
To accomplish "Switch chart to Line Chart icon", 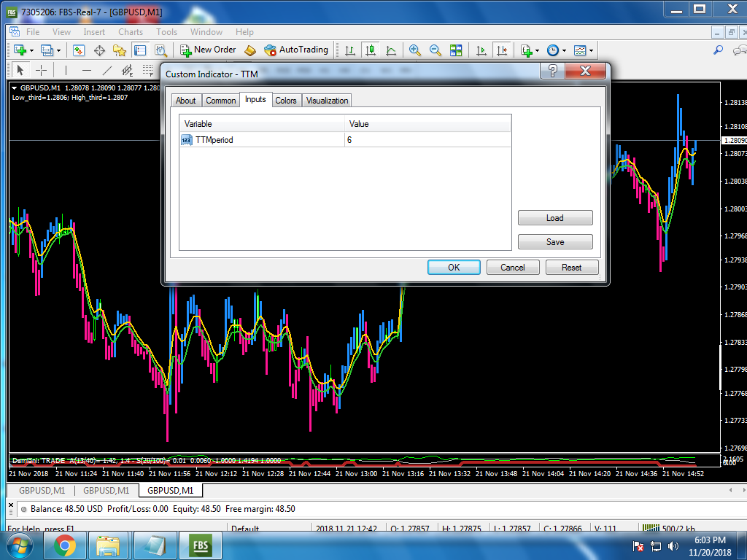I will (391, 50).
